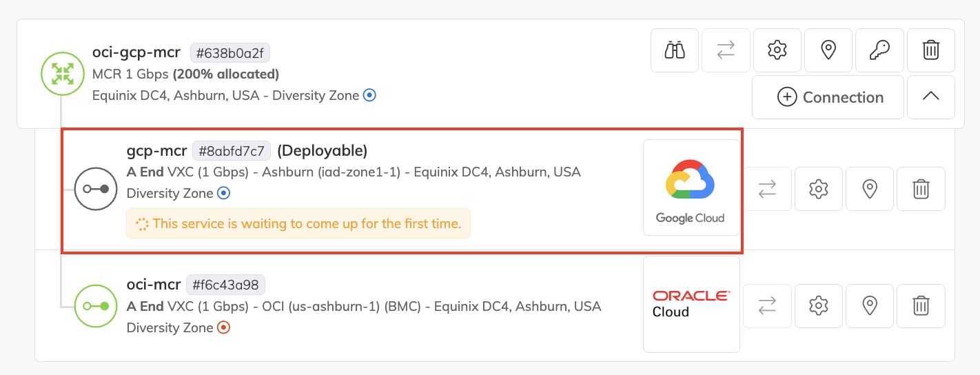Click the swap arrows for gcp-mcr VXC
Viewport: 980px width, 375px height.
(767, 189)
